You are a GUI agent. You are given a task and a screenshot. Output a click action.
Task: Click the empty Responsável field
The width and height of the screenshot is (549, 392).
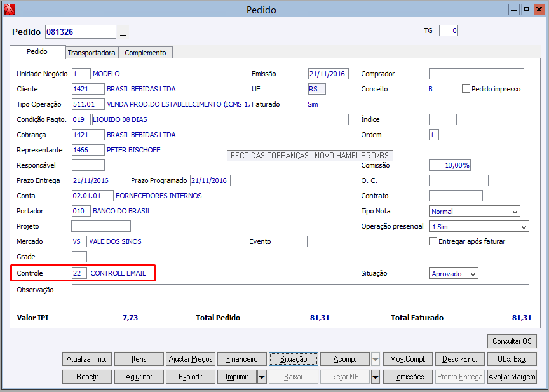(88, 165)
